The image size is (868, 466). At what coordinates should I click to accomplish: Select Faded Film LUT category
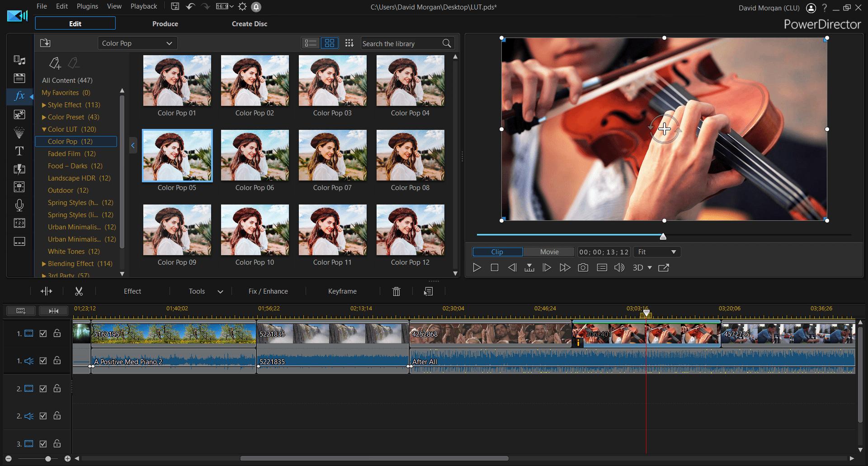(x=72, y=153)
